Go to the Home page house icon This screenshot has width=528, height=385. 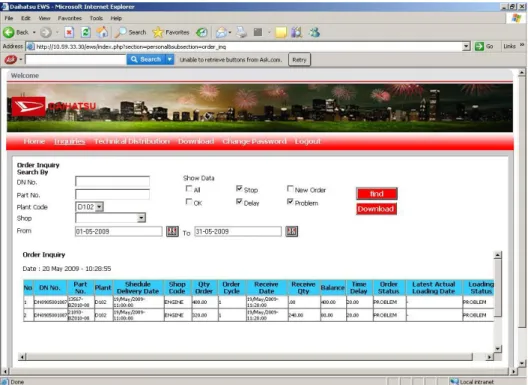pyautogui.click(x=102, y=32)
